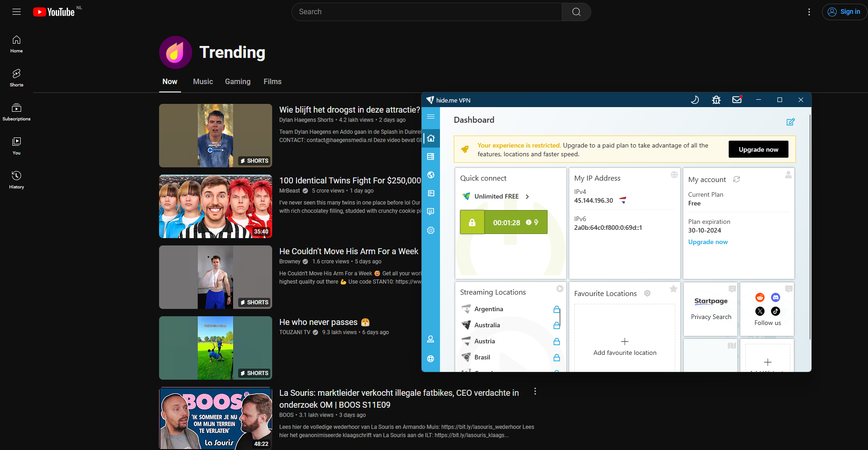This screenshot has height=450, width=868.
Task: Select Australia streaming location
Action: coord(487,325)
